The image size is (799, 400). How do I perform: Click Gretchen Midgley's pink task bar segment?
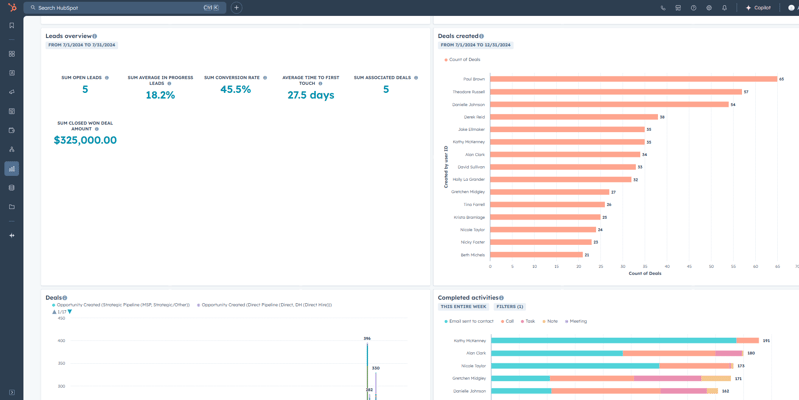(668, 379)
